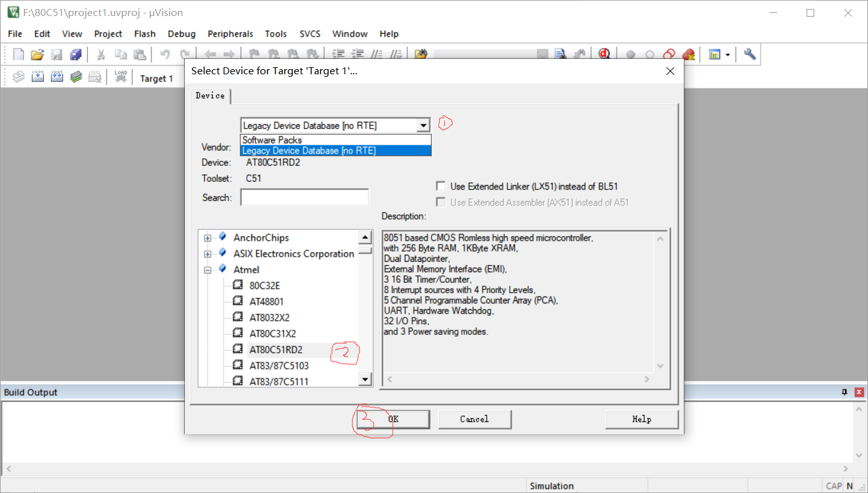
Task: Click the Build target icon
Action: point(38,77)
